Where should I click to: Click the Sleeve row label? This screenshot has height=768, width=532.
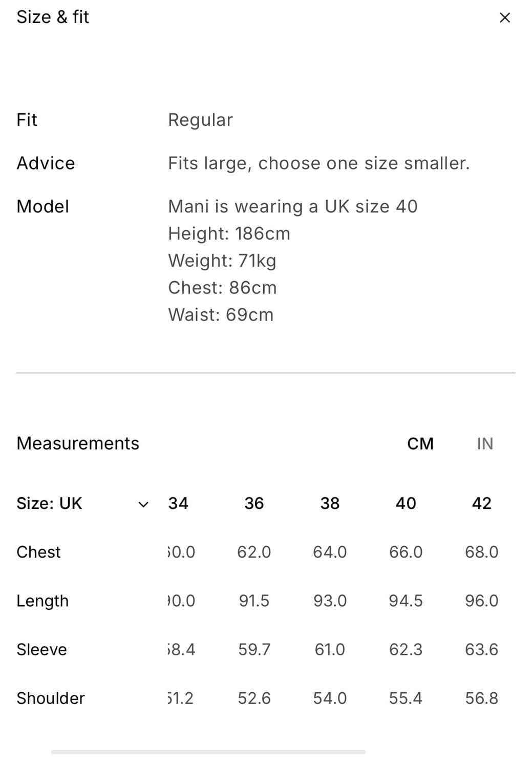click(x=41, y=649)
